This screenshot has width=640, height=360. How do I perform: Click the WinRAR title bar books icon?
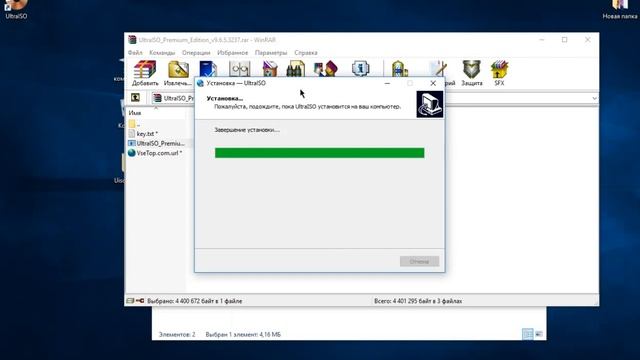132,40
